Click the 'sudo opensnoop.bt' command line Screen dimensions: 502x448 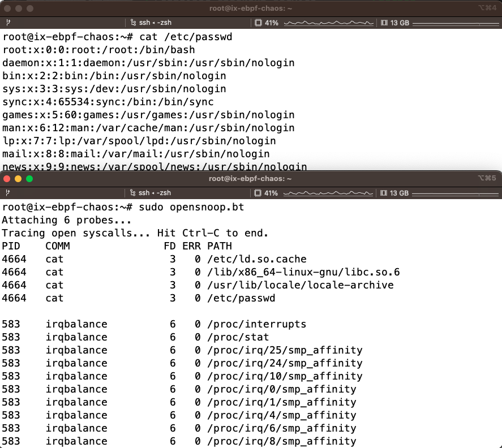[x=123, y=207]
